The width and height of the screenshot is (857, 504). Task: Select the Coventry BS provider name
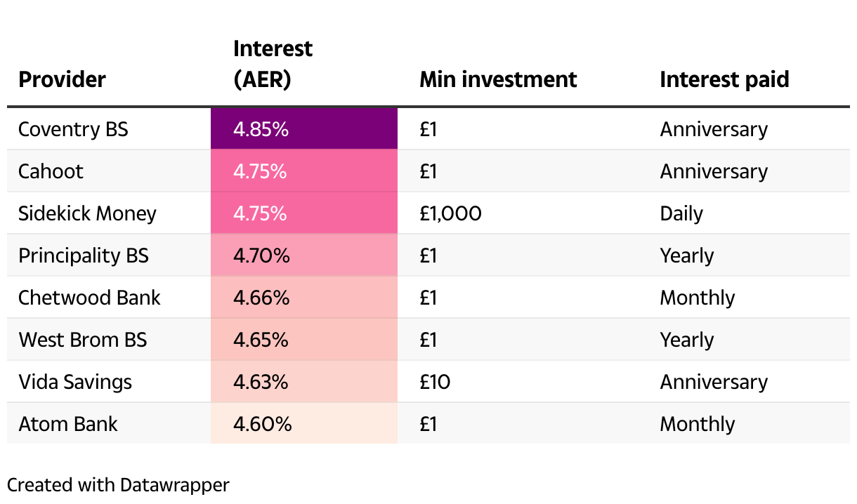(x=73, y=129)
